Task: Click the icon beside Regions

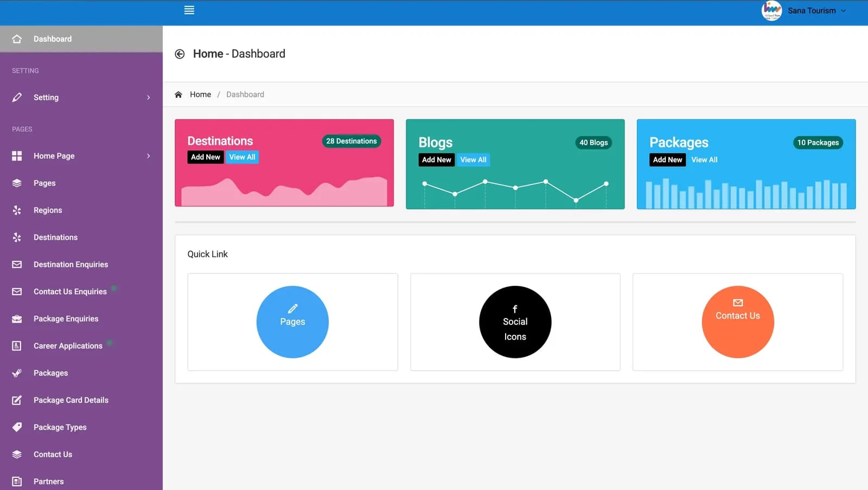Action: point(17,210)
